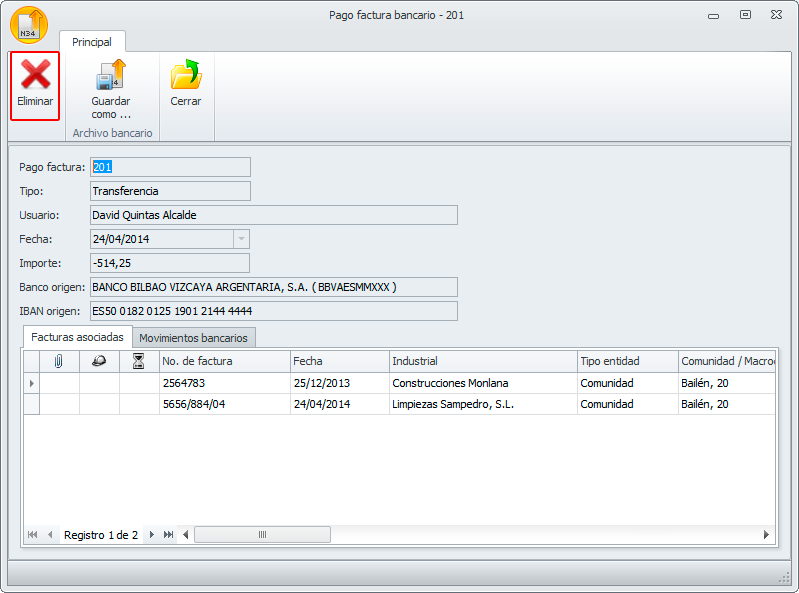Go to the next record in navigator

[x=152, y=535]
